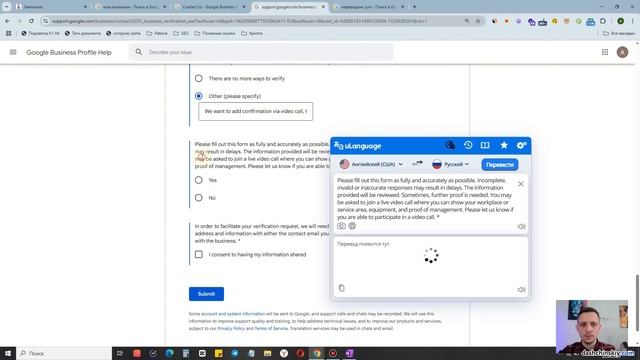This screenshot has width=640, height=360.
Task: Open Chrome tab search dropdown arrow
Action: tap(7, 7)
